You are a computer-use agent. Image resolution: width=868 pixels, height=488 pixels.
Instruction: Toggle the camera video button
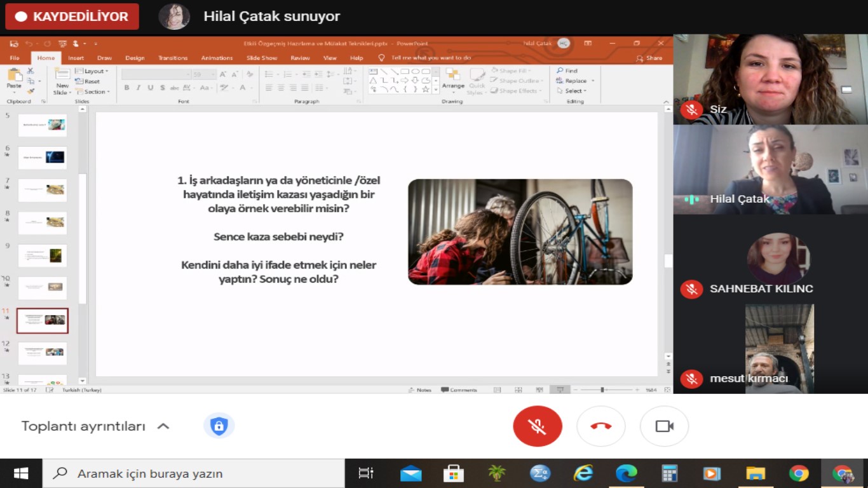pyautogui.click(x=664, y=426)
